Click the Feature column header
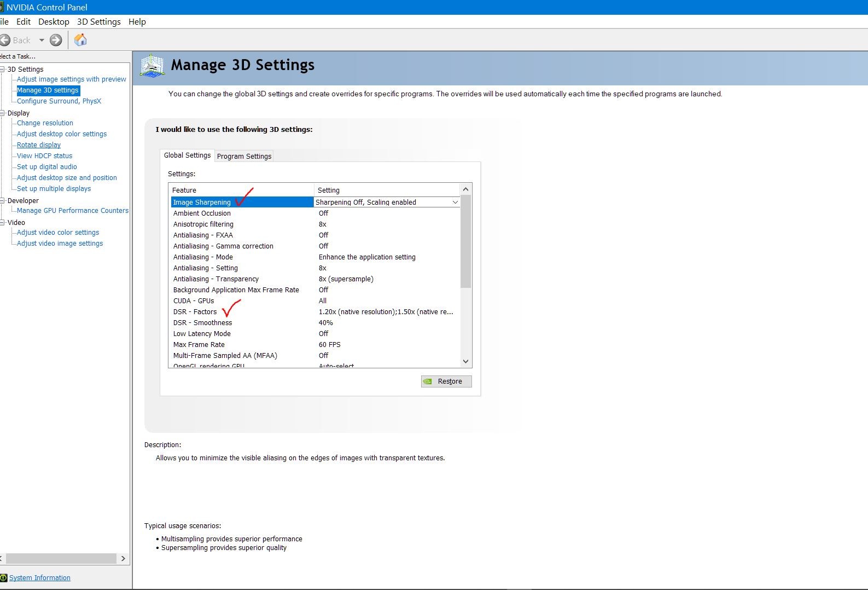Screen dimensions: 868x590 click(x=241, y=190)
